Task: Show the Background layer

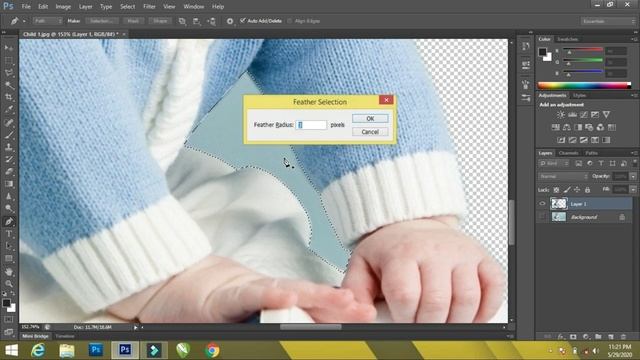Action: coord(542,217)
